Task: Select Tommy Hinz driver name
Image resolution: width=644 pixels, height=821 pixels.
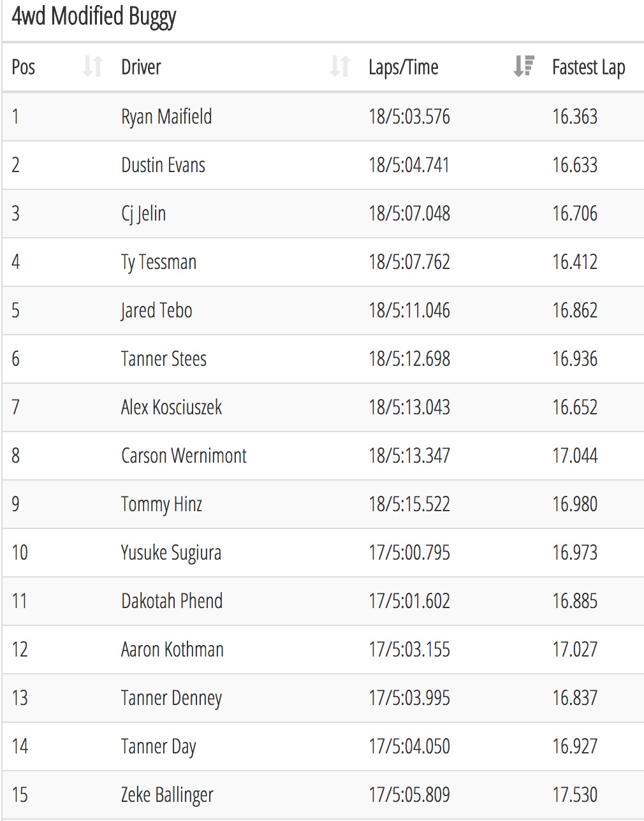Action: (162, 504)
